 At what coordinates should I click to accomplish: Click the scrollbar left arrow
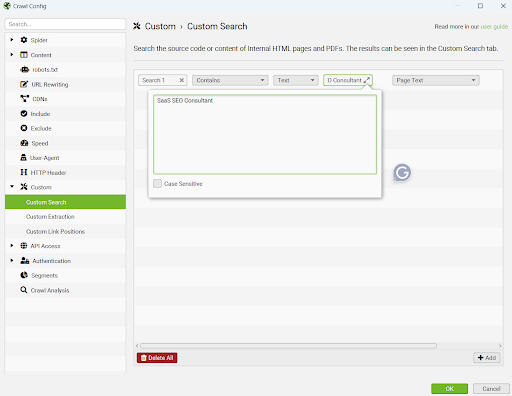tap(137, 346)
